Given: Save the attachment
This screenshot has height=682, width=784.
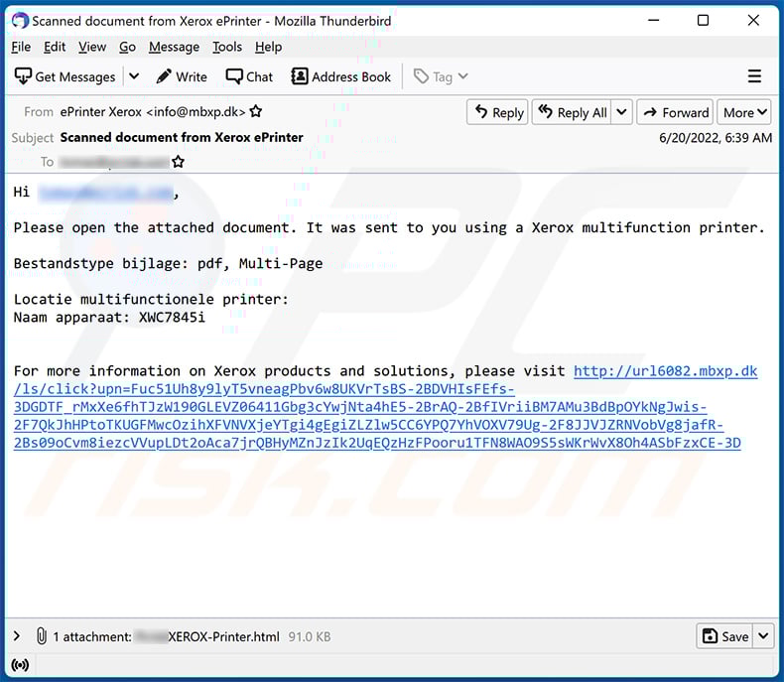Looking at the screenshot, I should [724, 636].
